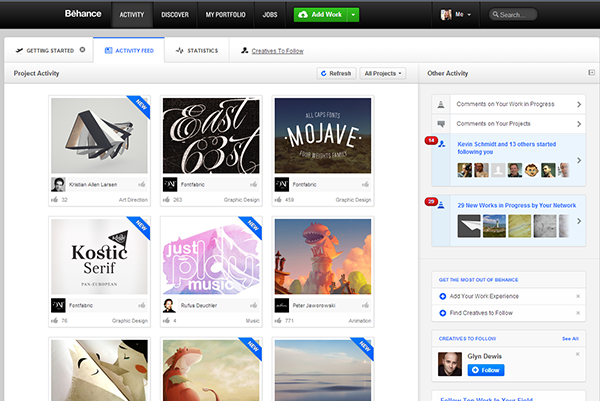Viewport: 600px width, 401px height.
Task: Click the work in progress flask icon
Action: tap(441, 104)
